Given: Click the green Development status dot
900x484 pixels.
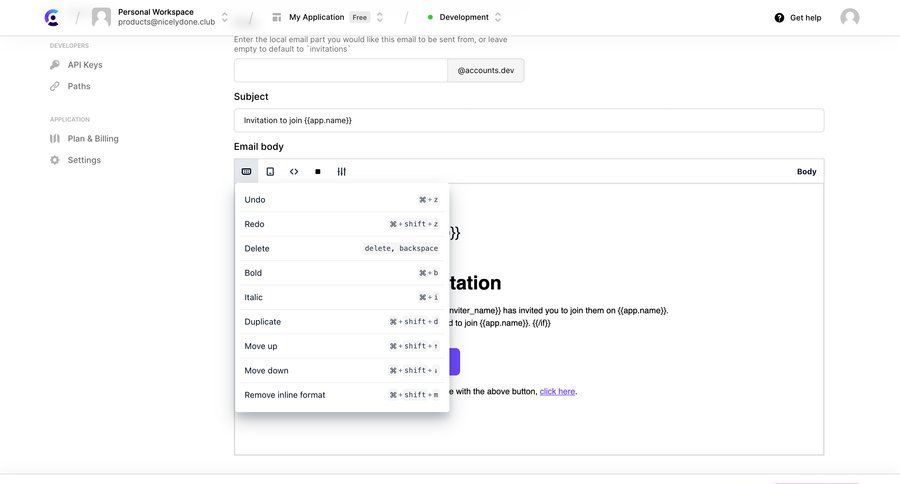Looking at the screenshot, I should click(x=430, y=17).
